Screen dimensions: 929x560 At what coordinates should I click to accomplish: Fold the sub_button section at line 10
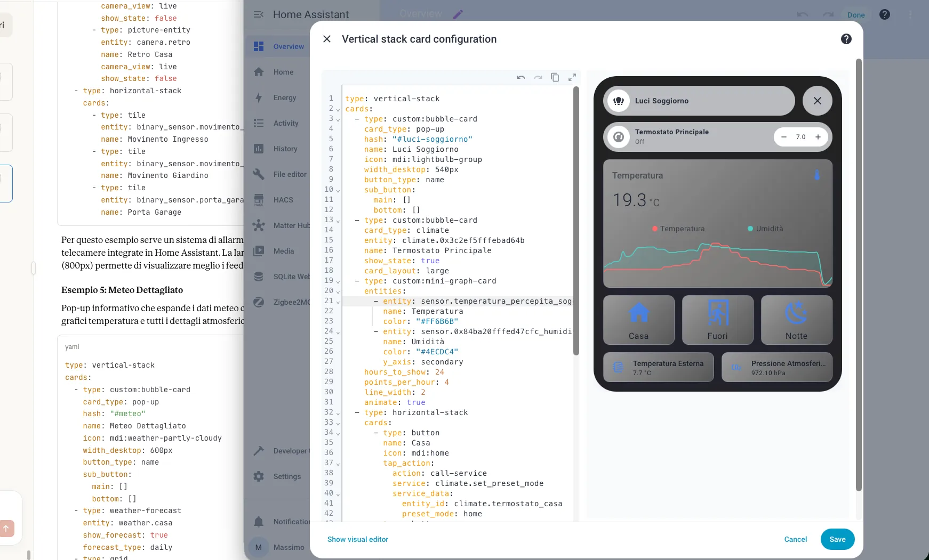338,191
